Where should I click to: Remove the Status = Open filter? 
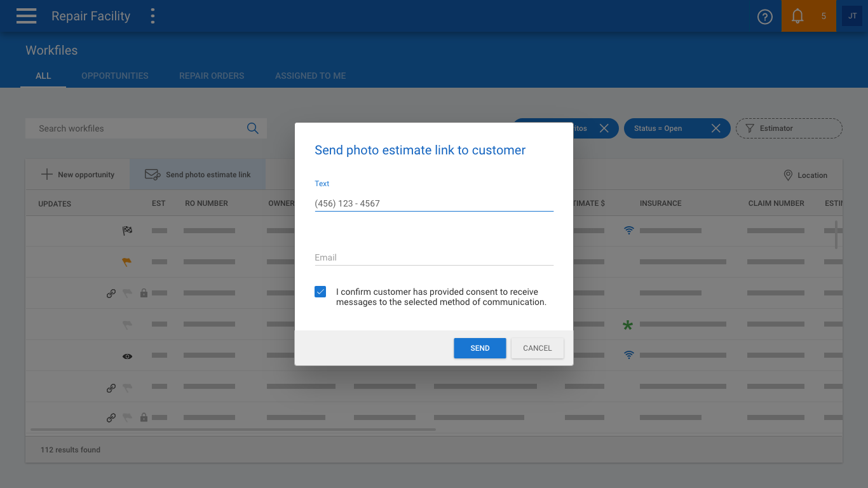pos(715,128)
